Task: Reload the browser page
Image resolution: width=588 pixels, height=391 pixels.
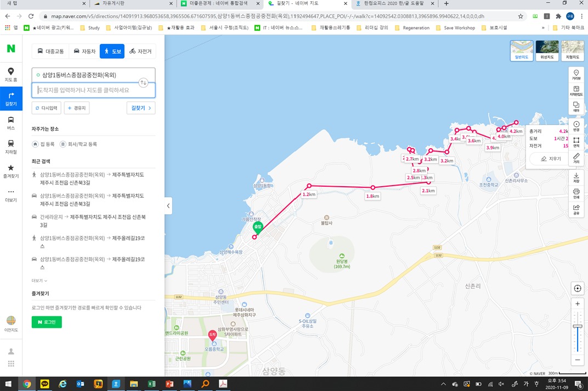Action: pos(31,16)
